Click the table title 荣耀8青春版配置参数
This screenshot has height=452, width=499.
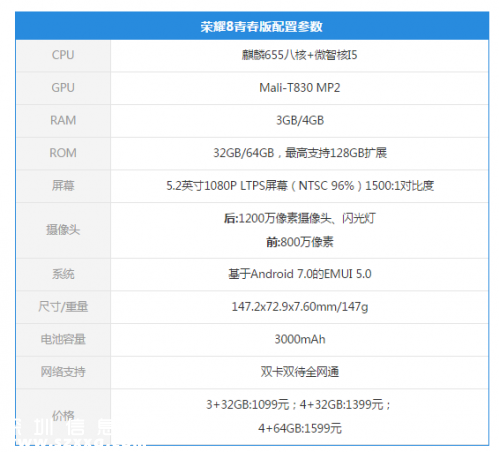[x=261, y=26]
